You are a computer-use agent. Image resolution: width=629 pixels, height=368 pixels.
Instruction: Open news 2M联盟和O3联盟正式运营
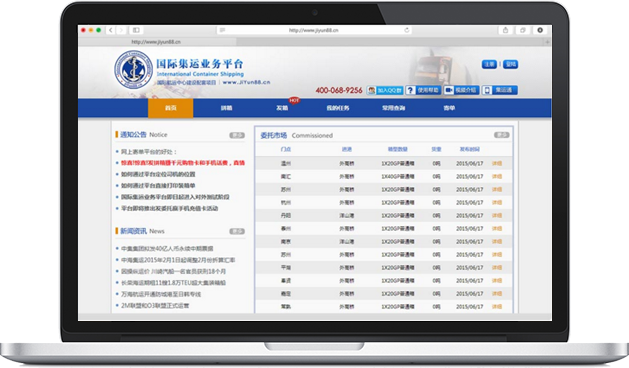[155, 306]
